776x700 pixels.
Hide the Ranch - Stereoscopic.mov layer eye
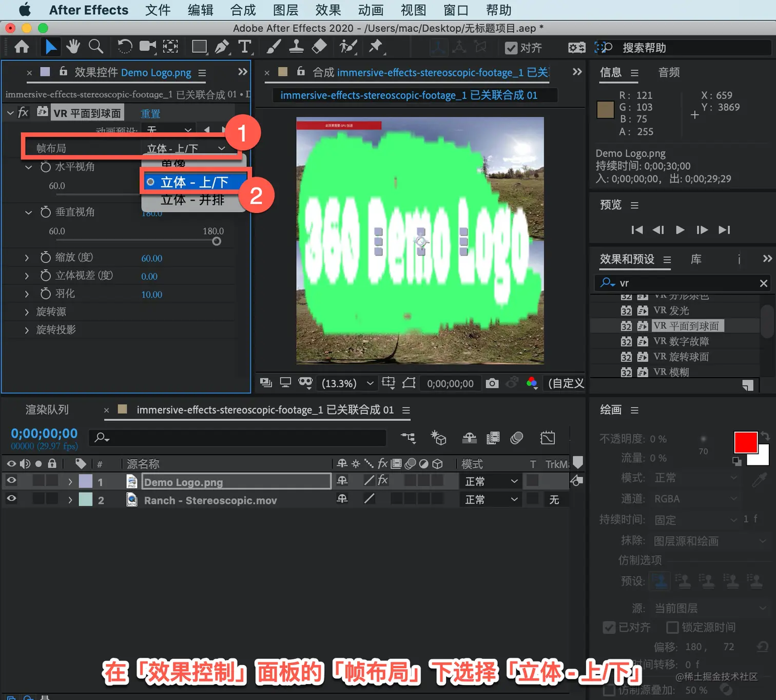tap(11, 499)
